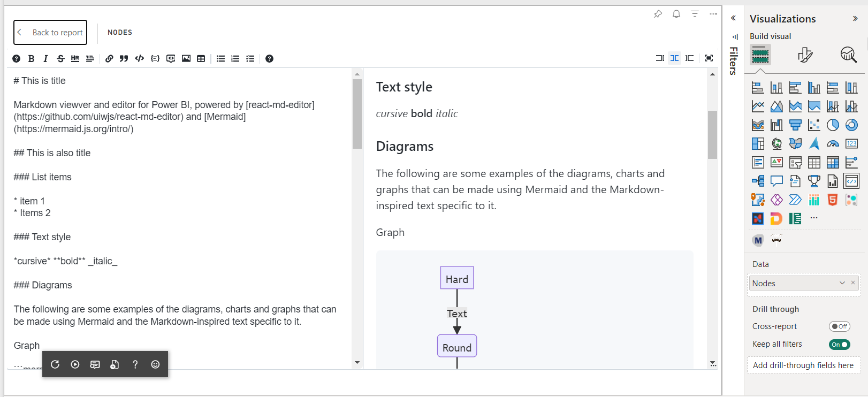Add an unordered bullet list
Screen dimensions: 868x397
coord(220,59)
